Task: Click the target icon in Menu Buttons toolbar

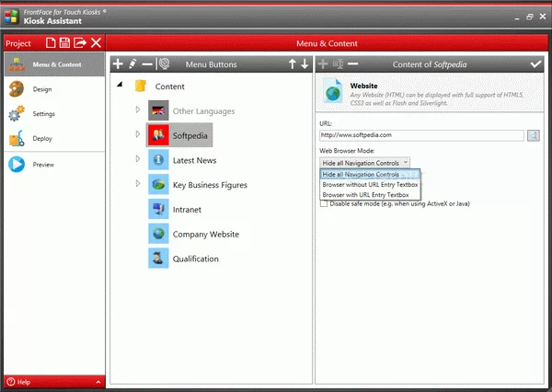Action: [x=165, y=63]
